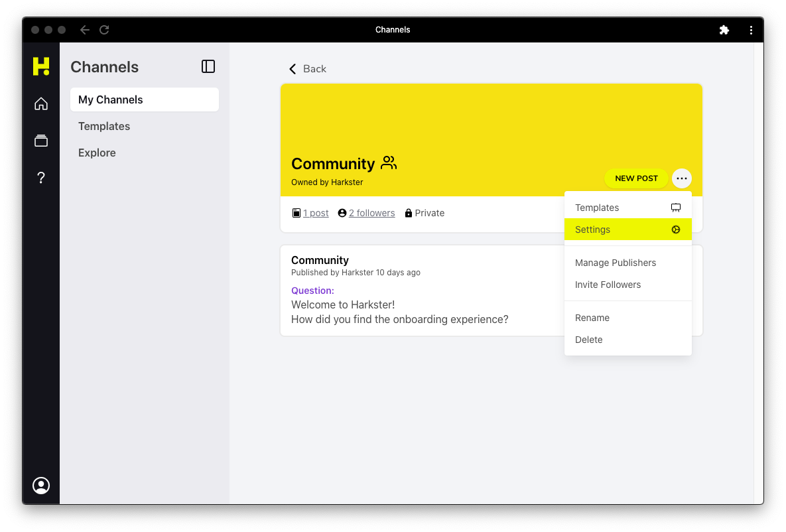This screenshot has height=532, width=786.
Task: Click the purple Question: label
Action: [x=312, y=291]
